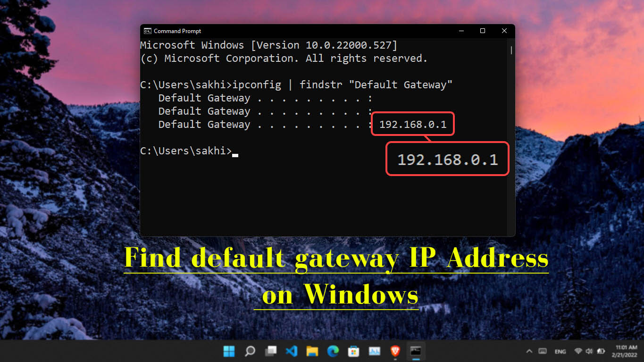Screen dimensions: 644x362
Task: Open the battery status flyout
Action: tap(601, 351)
